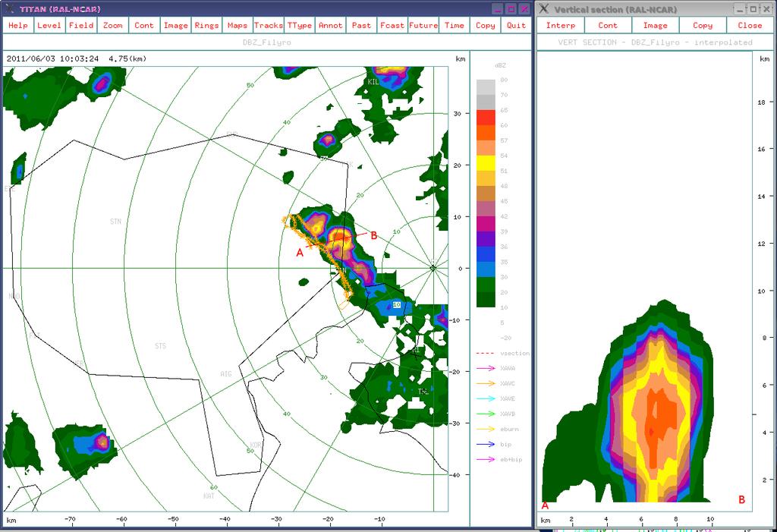This screenshot has height=532, width=777.
Task: Click the Annot button
Action: pyautogui.click(x=331, y=25)
